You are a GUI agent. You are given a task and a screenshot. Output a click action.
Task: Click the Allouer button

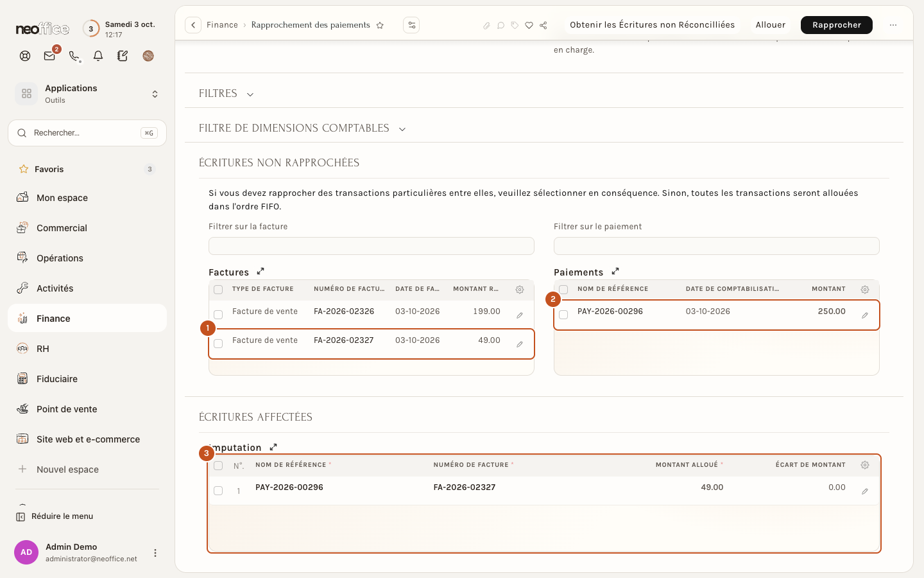(x=771, y=25)
